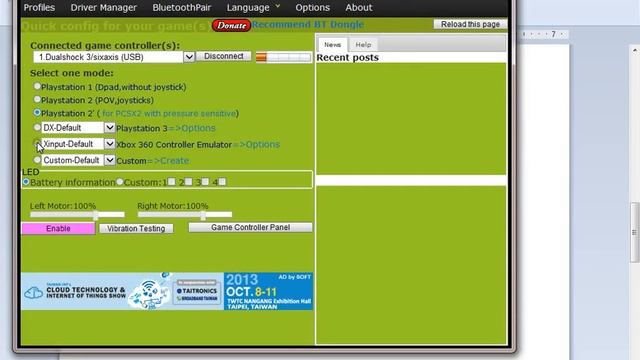Select LED Battery information radio
640x360 pixels.
(26, 182)
